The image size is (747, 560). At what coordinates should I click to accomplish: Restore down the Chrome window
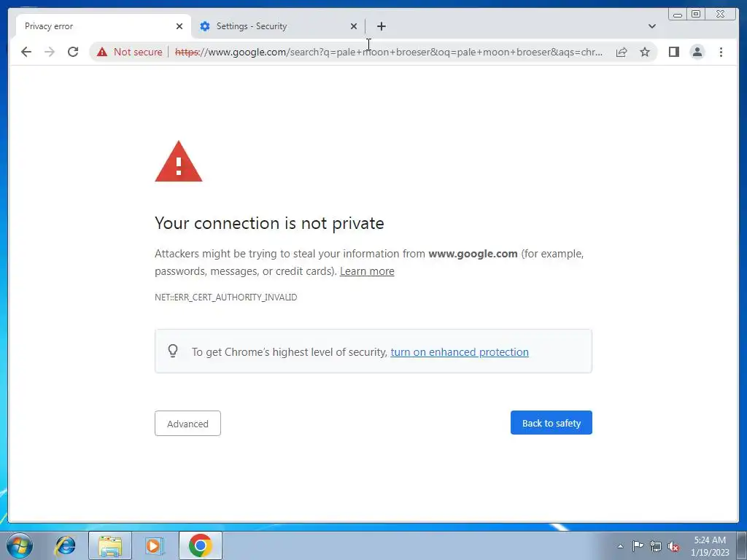click(x=696, y=15)
